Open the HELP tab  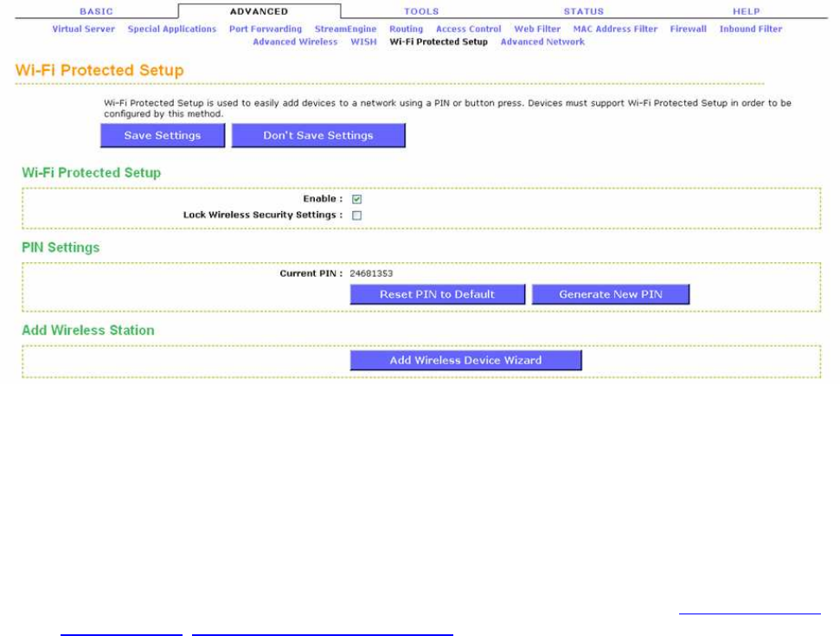tap(747, 11)
